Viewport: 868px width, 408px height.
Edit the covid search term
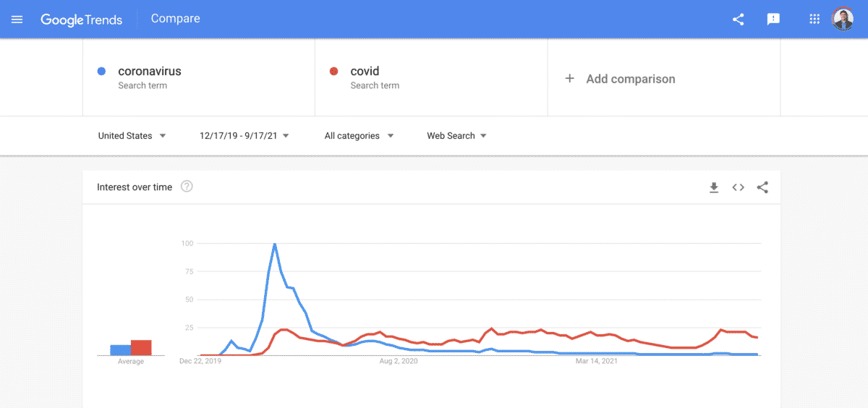365,72
